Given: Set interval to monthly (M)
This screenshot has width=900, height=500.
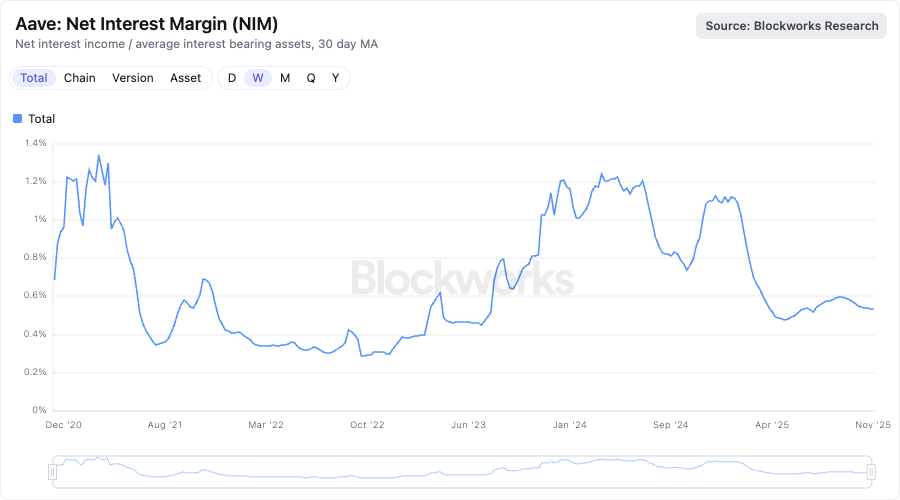Looking at the screenshot, I should [285, 78].
